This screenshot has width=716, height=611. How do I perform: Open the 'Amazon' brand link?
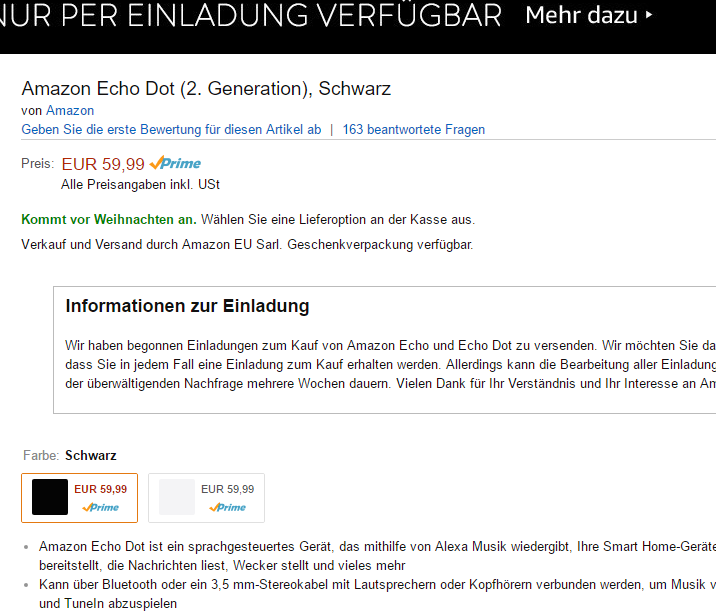click(x=70, y=111)
